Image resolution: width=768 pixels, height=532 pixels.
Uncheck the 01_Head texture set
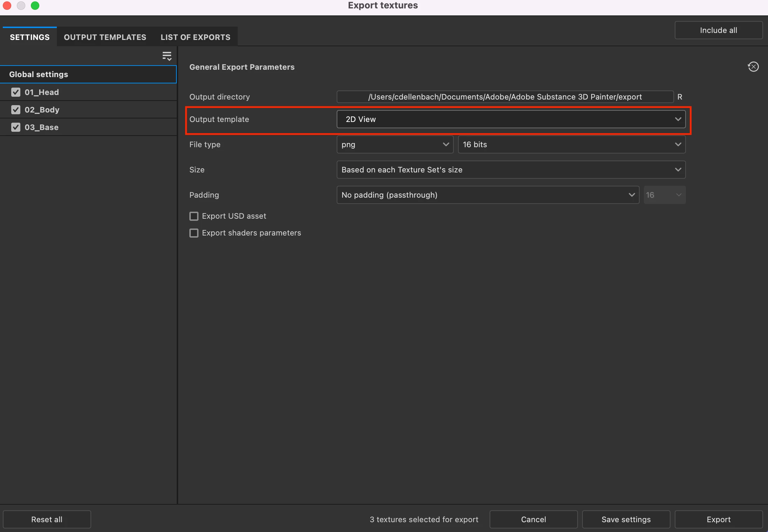(16, 92)
